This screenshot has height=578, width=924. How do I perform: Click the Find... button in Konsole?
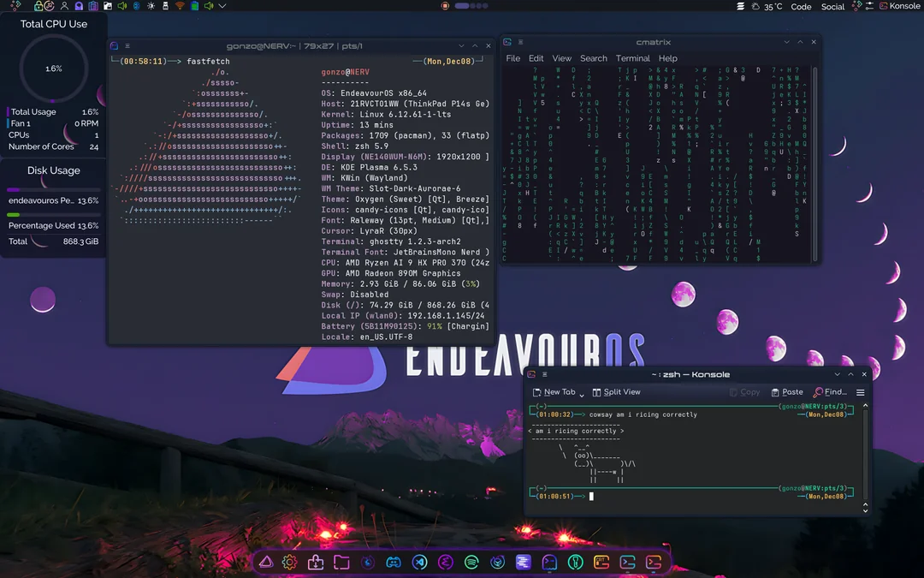coord(830,392)
